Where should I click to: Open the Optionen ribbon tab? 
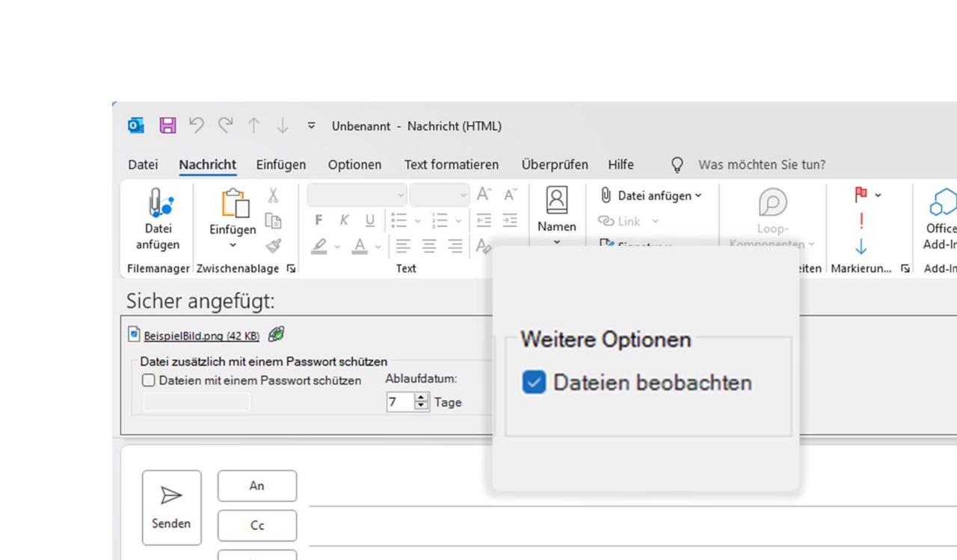pyautogui.click(x=354, y=164)
